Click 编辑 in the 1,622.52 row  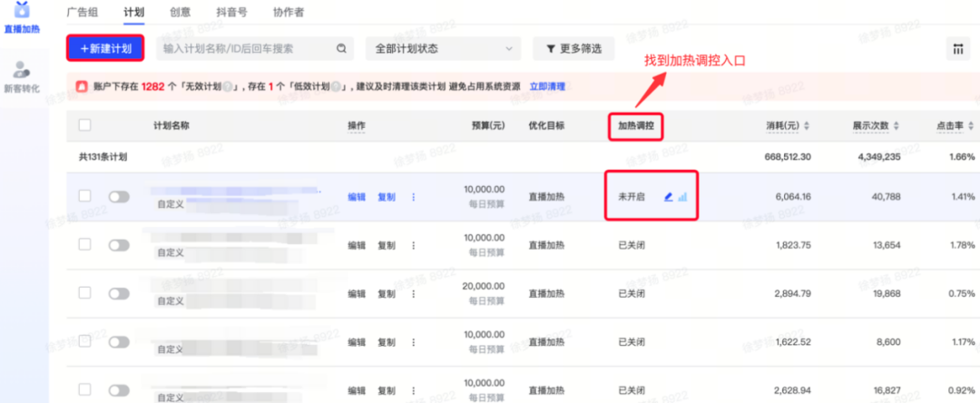357,342
